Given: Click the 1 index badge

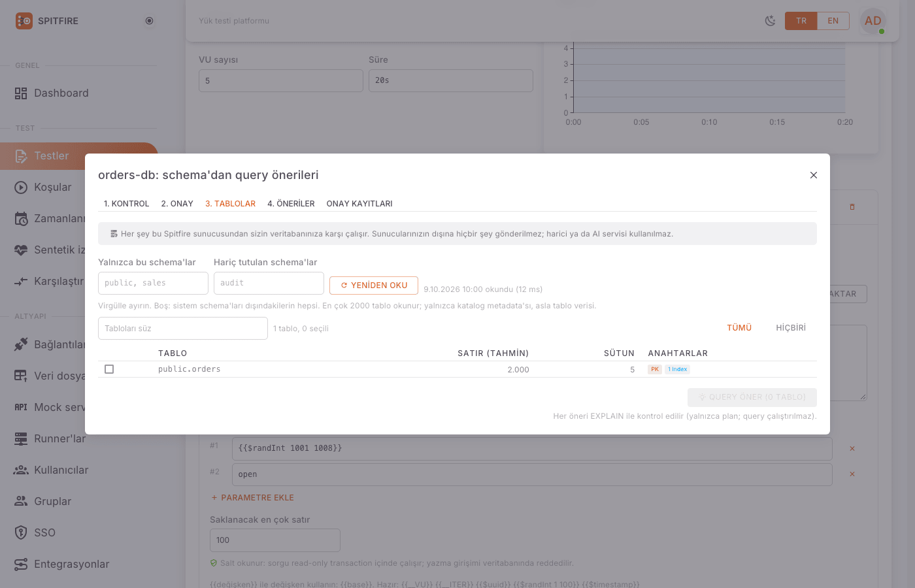Looking at the screenshot, I should (x=678, y=369).
